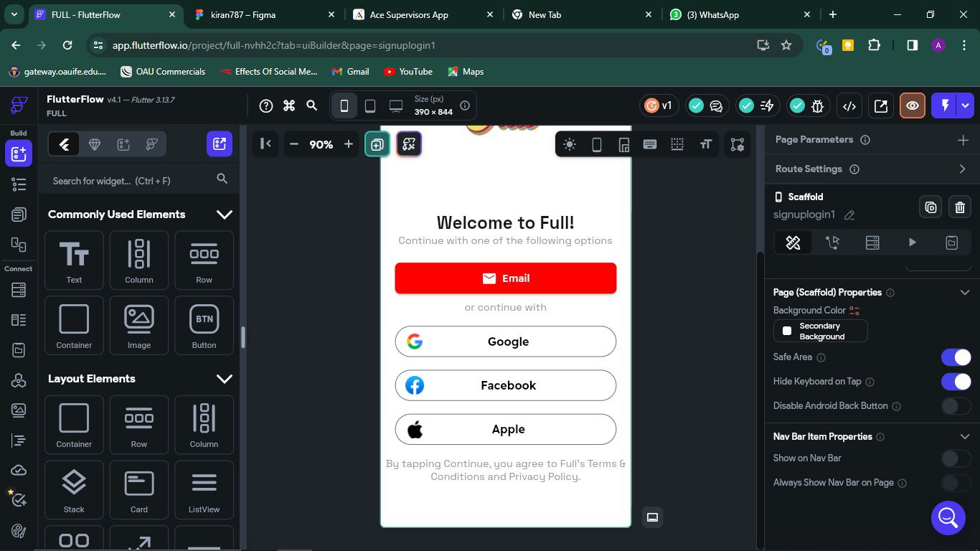Enable Show on Nav Bar toggle
The height and width of the screenshot is (551, 980).
(x=956, y=458)
